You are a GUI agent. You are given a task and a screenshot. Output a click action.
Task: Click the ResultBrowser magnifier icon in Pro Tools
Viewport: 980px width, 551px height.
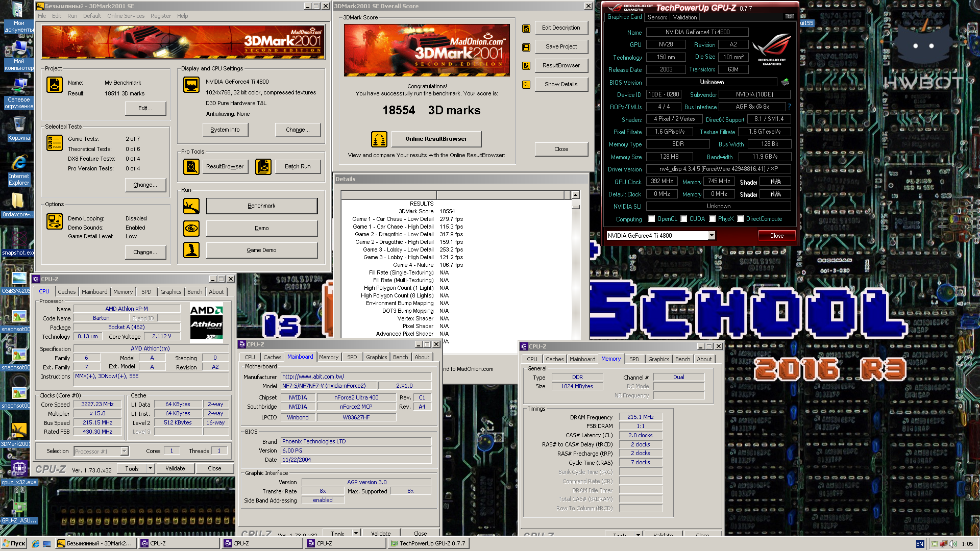[x=191, y=166]
